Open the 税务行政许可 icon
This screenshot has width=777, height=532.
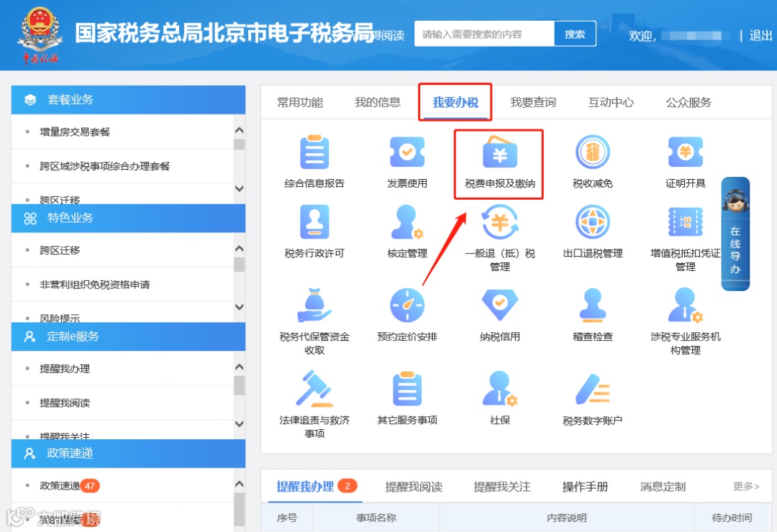pos(314,222)
